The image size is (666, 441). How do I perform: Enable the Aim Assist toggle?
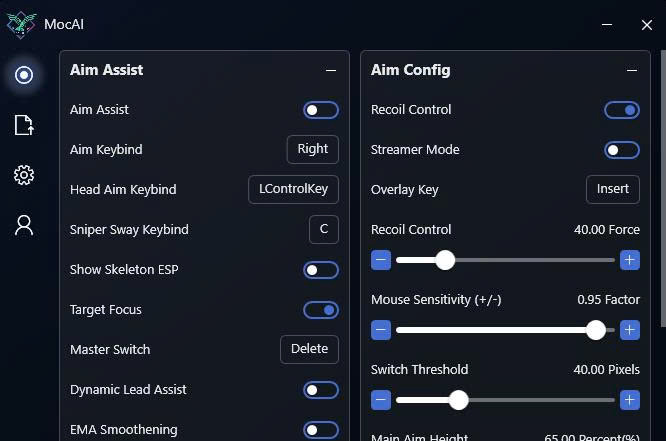click(321, 110)
